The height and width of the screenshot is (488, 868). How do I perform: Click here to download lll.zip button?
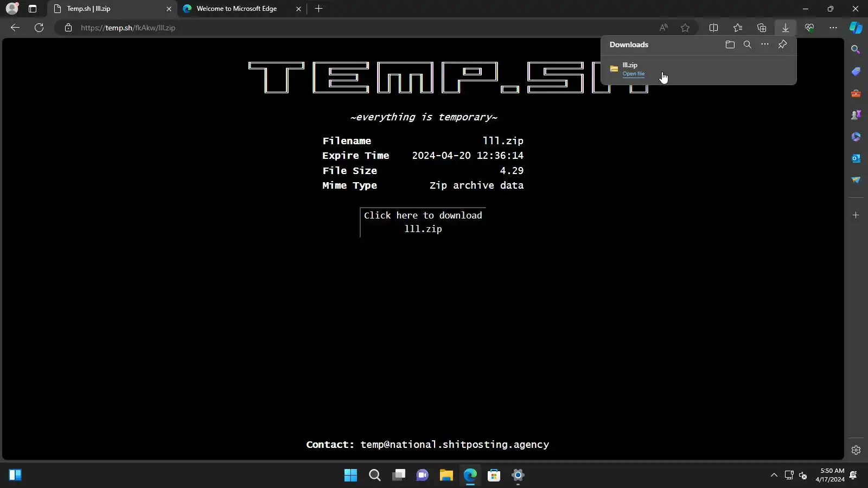(423, 222)
